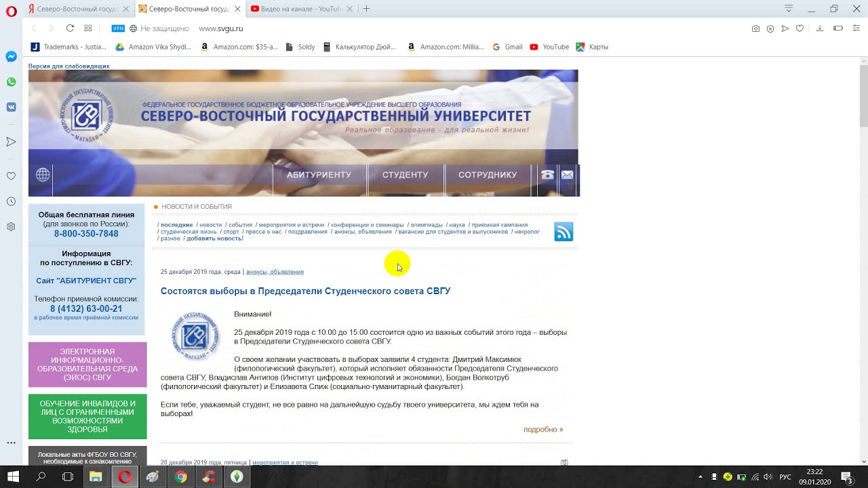
Task: Open the Gmail bookmark
Action: click(507, 47)
